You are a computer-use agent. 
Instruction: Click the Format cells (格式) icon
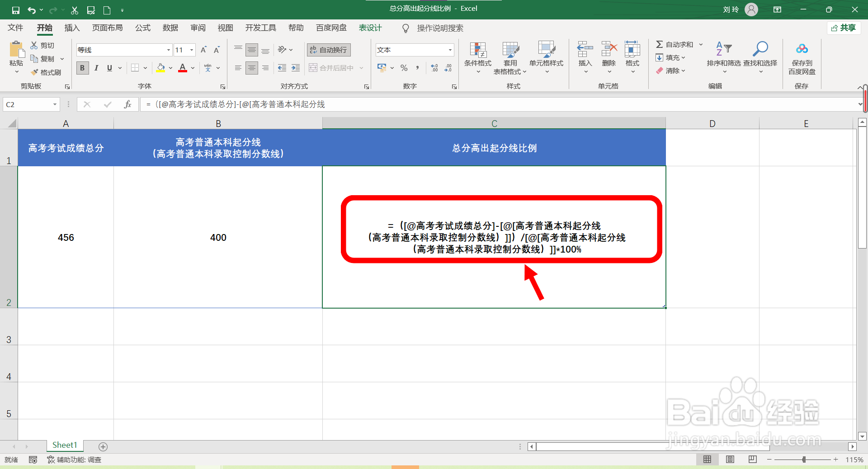[x=632, y=50]
